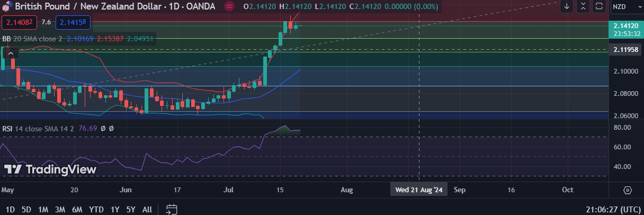
Task: Click the BB basis value 2.10169
Action: [x=81, y=39]
